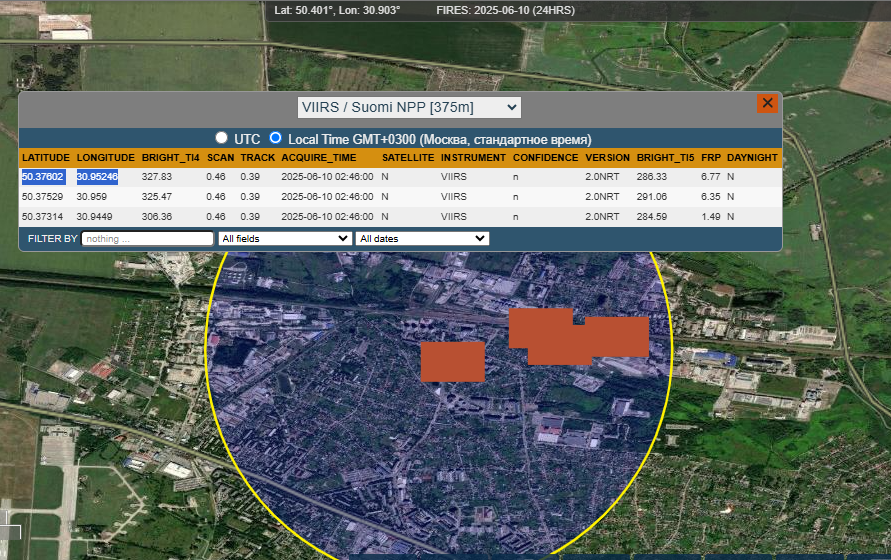Sort by the BRIGHT_TI5 column header
The width and height of the screenshot is (891, 560).
click(x=665, y=157)
